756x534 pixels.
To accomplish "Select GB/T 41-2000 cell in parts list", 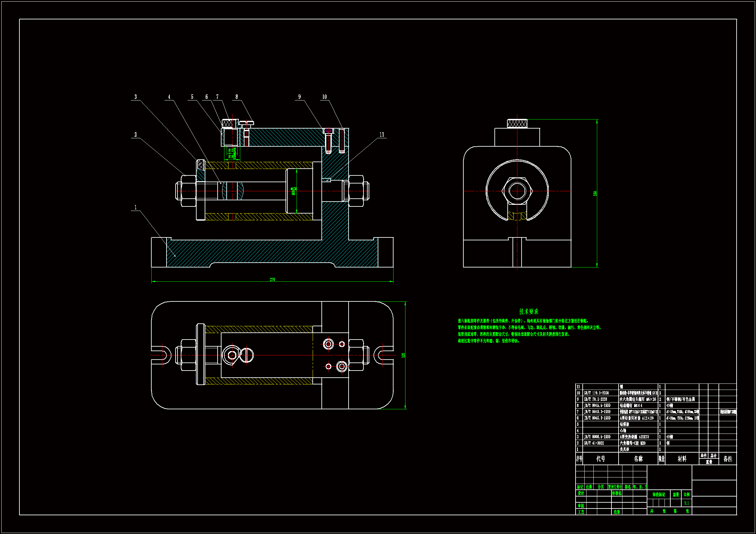I will 594,443.
